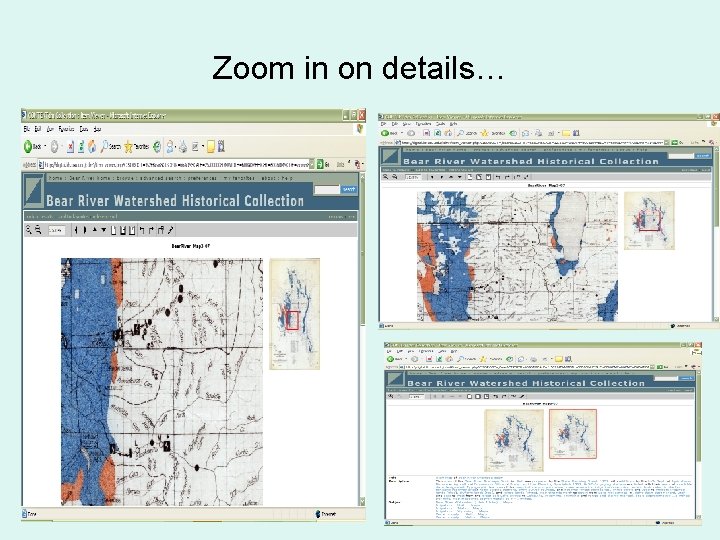This screenshot has height=540, width=720.
Task: Click the blue search button in the left collection header
Action: coord(349,189)
